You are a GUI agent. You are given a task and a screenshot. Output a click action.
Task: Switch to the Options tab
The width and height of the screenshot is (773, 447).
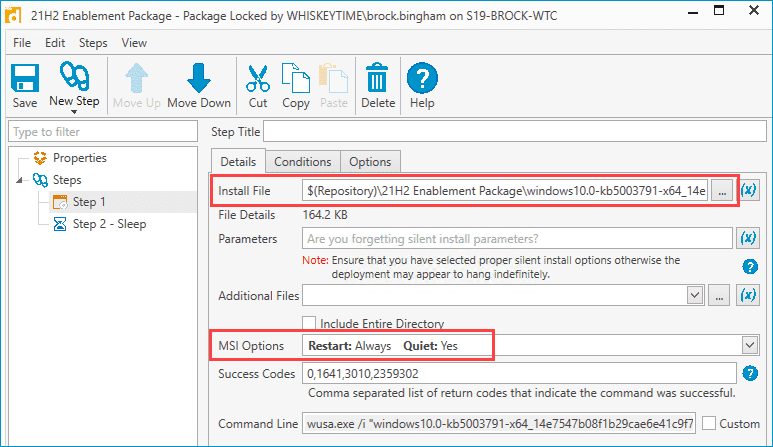(370, 162)
